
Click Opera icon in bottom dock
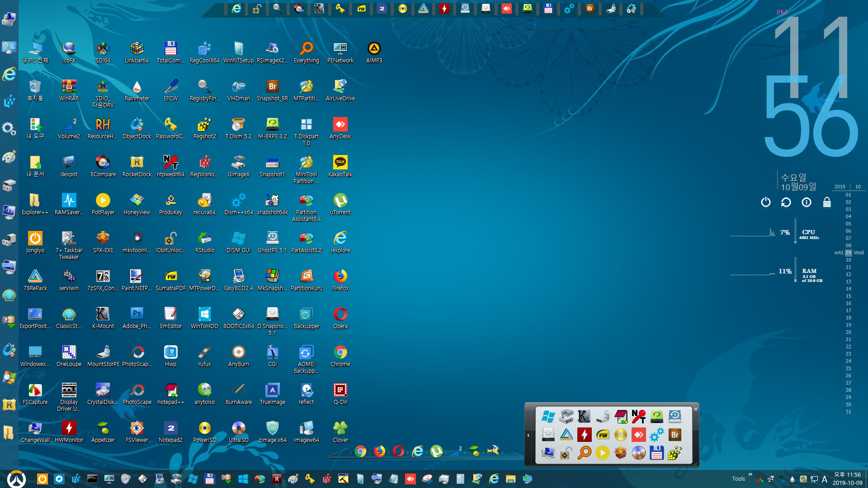(x=398, y=451)
